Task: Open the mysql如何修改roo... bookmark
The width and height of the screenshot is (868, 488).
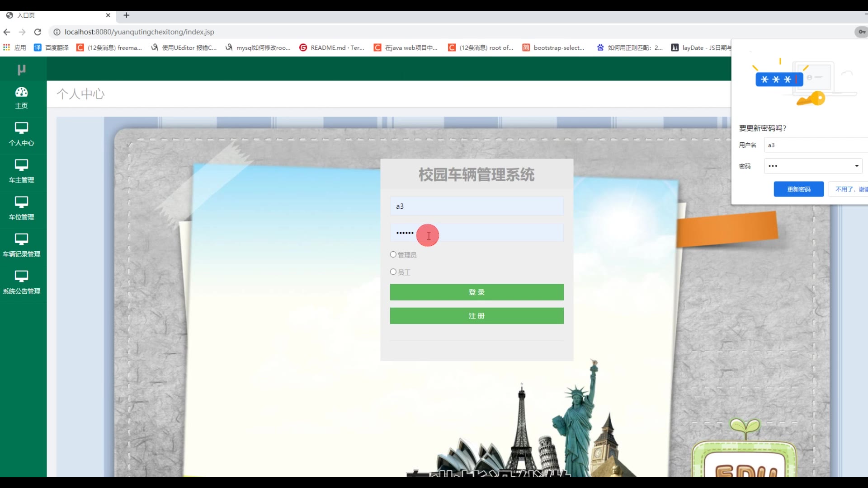Action: click(x=258, y=47)
